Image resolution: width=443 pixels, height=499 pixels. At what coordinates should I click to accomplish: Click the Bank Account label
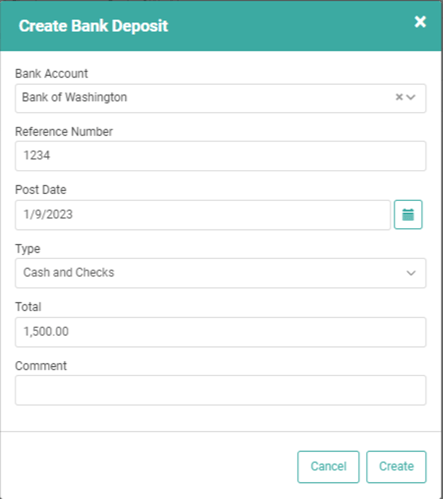51,73
